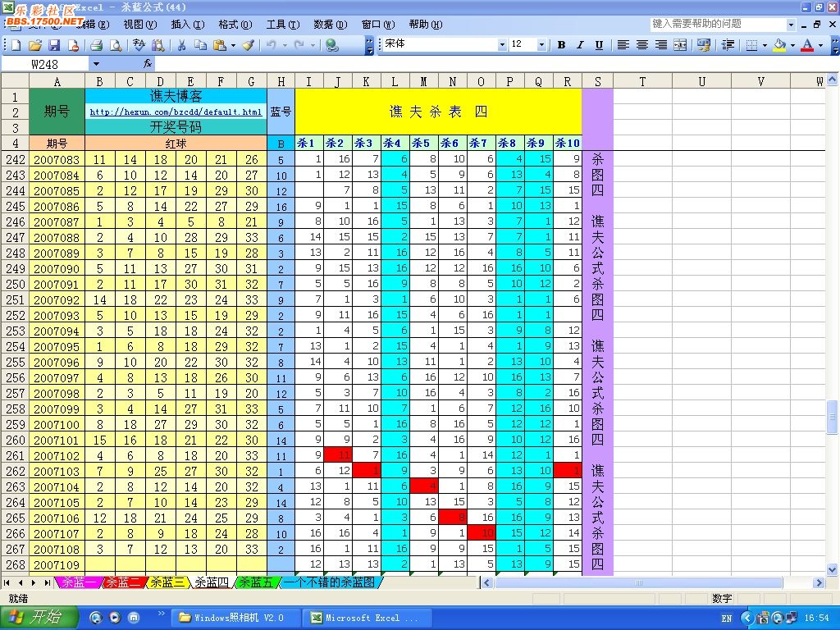Toggle Italic formatting
840x630 pixels.
pos(580,45)
